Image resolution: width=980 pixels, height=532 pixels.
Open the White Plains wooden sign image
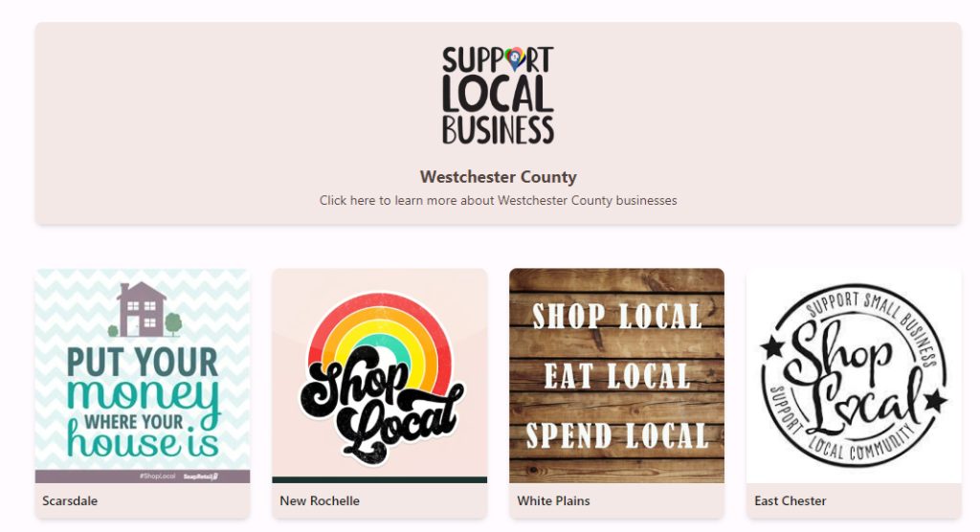[617, 376]
